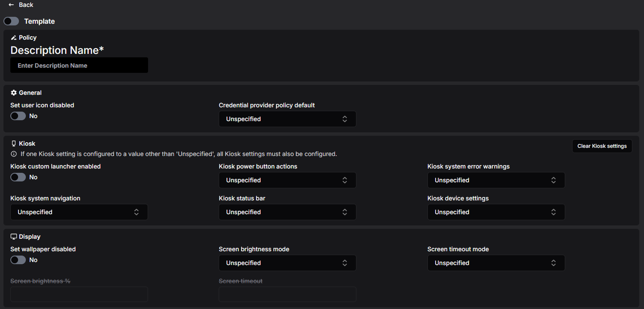Viewport: 644px width, 309px height.
Task: Enable Set user icon disabled toggle
Action: point(18,116)
